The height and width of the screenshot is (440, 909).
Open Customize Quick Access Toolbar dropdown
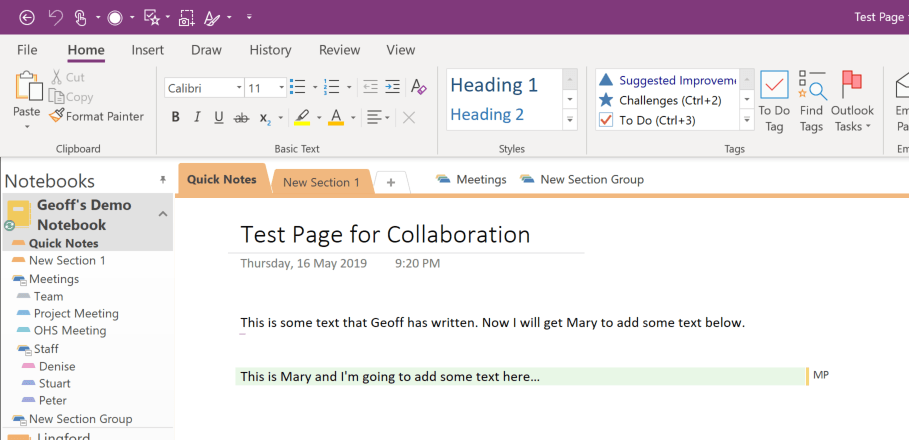(249, 17)
